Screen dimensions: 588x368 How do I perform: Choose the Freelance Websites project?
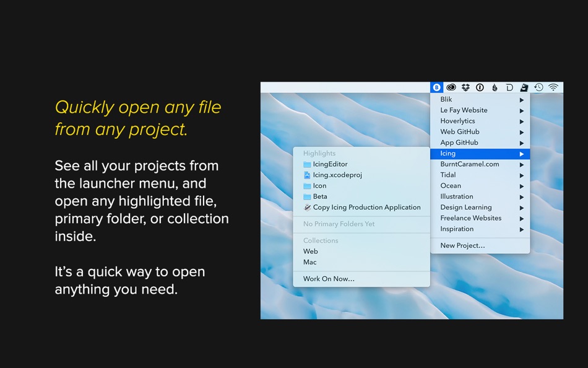point(480,218)
